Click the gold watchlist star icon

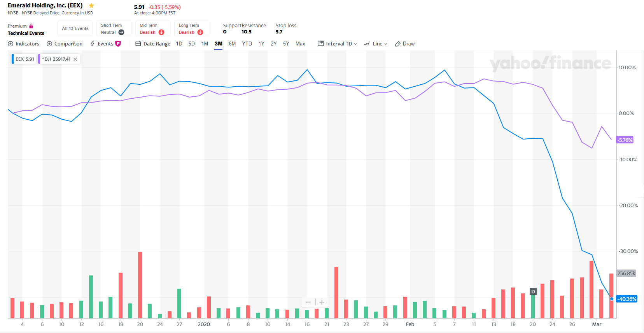(91, 5)
